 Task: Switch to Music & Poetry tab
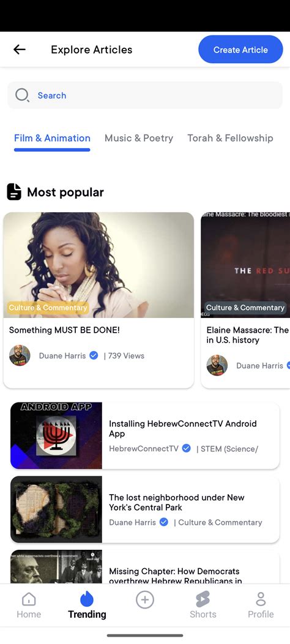(139, 138)
